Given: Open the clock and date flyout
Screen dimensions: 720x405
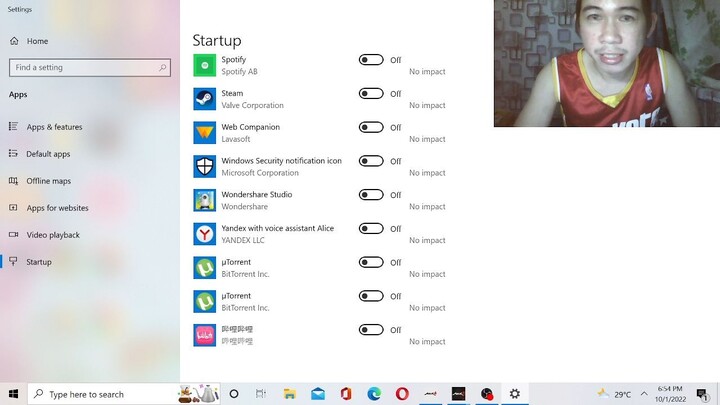Looking at the screenshot, I should pyautogui.click(x=670, y=394).
